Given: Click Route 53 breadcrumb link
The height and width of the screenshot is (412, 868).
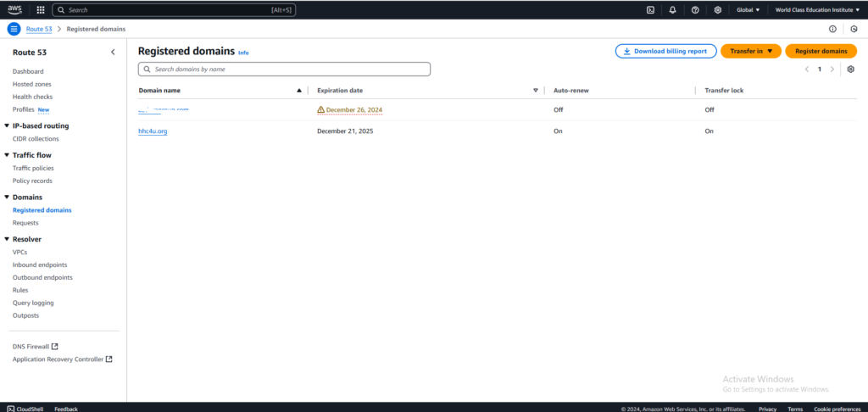Looking at the screenshot, I should click(x=39, y=29).
